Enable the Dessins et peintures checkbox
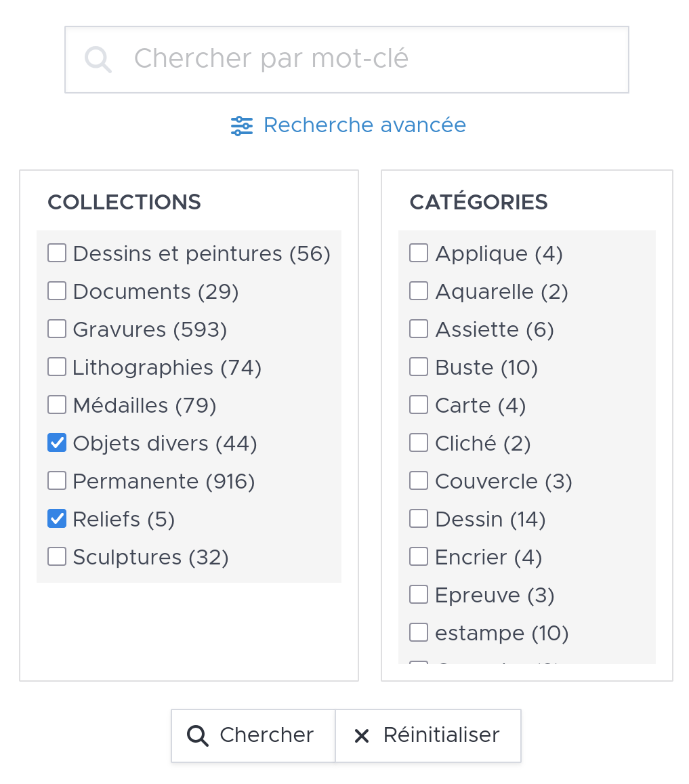 pyautogui.click(x=57, y=253)
